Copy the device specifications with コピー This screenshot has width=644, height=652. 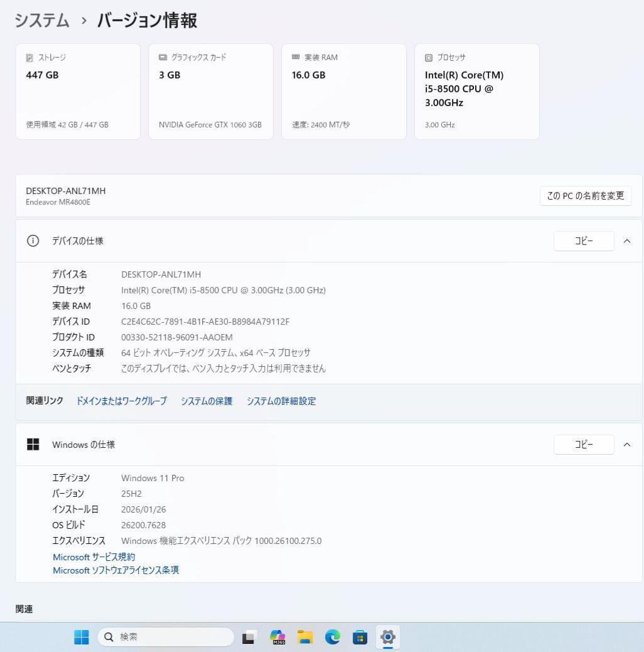pyautogui.click(x=583, y=241)
